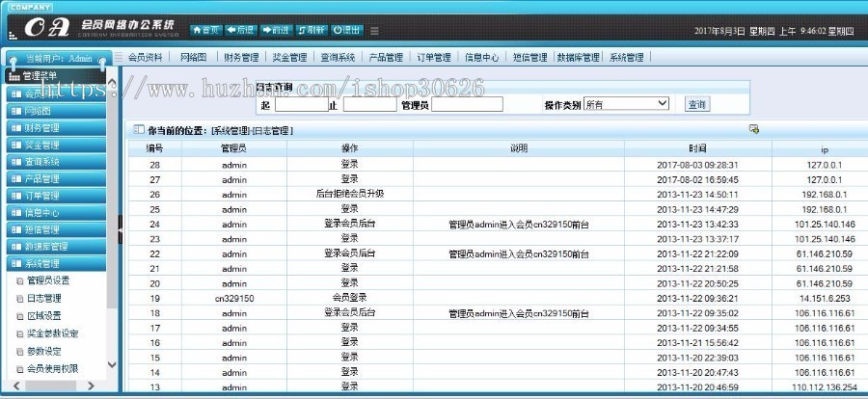Click the document icon beside 会员使用权限

click(20, 369)
